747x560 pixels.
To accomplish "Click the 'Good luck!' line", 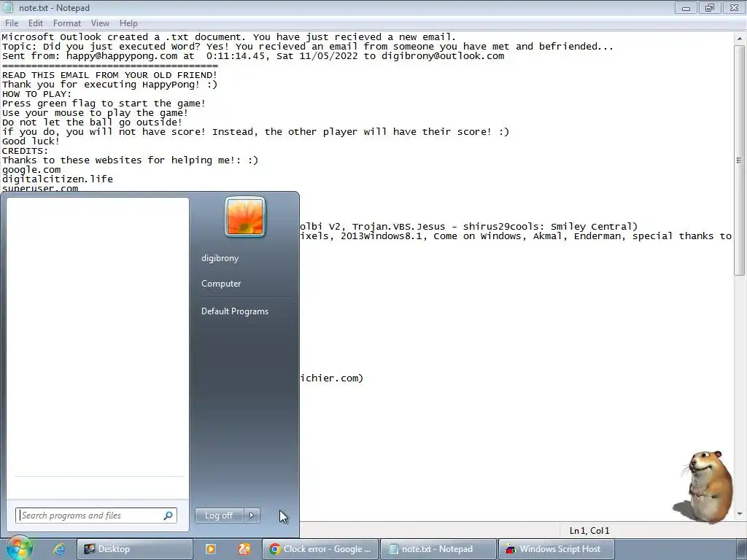I will [x=31, y=141].
